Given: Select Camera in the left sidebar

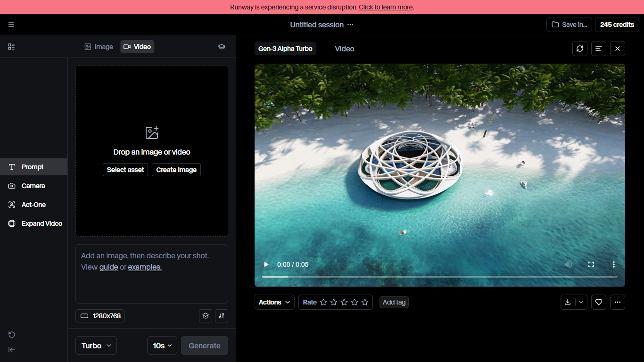Looking at the screenshot, I should pyautogui.click(x=33, y=186).
